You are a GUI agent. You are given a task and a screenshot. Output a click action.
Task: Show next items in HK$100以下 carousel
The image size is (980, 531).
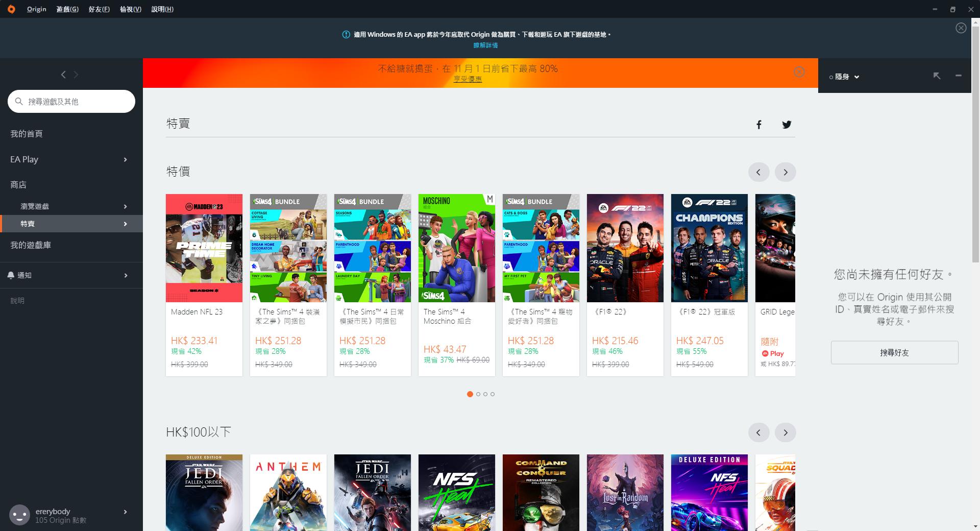coord(785,432)
